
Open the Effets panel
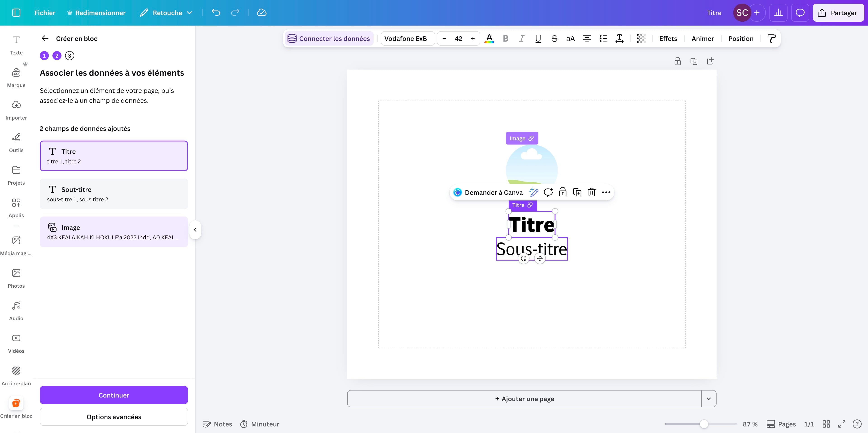[668, 39]
